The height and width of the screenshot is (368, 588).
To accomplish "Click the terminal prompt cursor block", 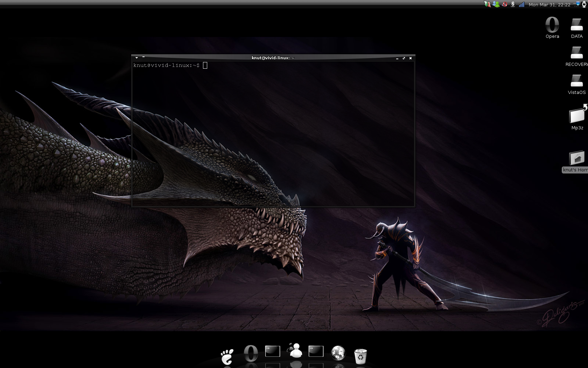I will pos(205,65).
